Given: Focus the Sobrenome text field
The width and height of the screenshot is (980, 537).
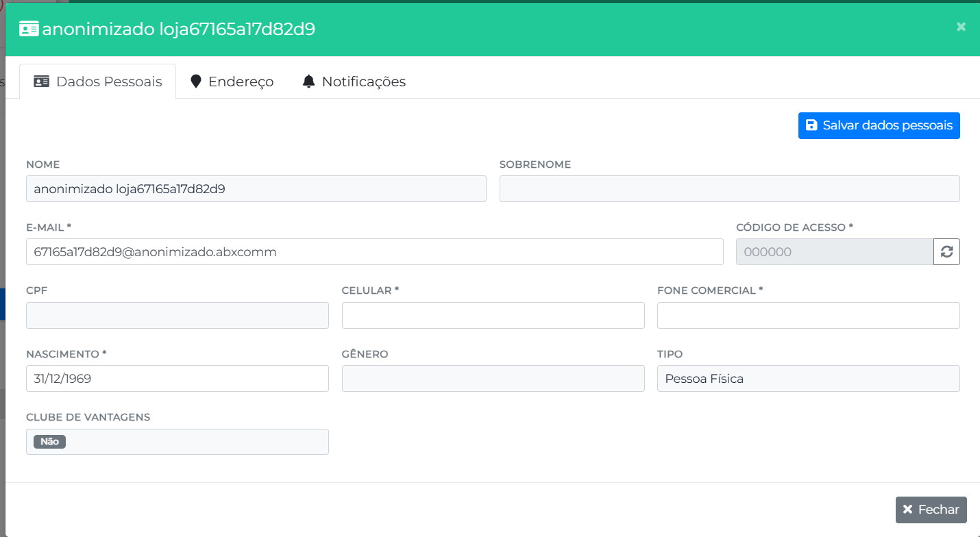Looking at the screenshot, I should click(729, 189).
